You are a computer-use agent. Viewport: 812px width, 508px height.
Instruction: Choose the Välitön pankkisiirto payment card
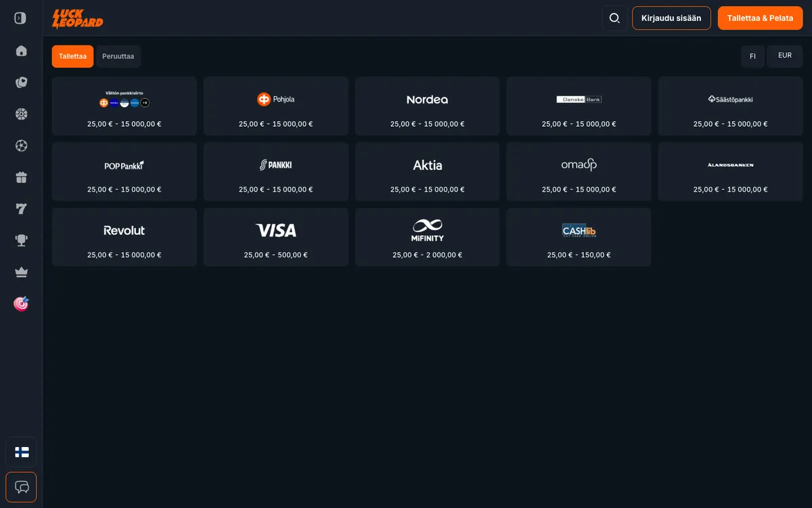pos(125,106)
